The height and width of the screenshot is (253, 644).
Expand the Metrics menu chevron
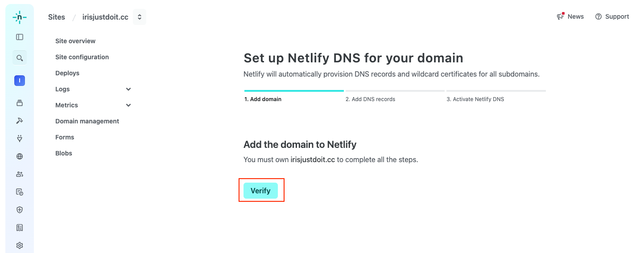tap(128, 105)
